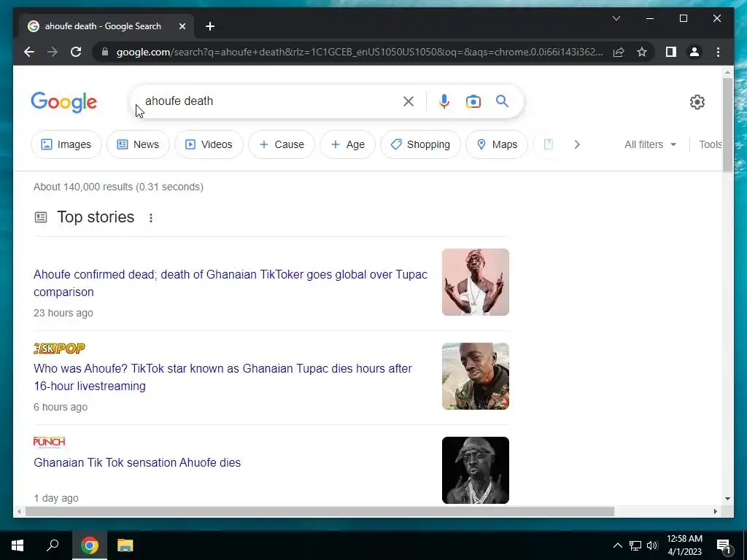The height and width of the screenshot is (560, 747).
Task: Click the Sportskeeda SKPOP logo
Action: [60, 349]
